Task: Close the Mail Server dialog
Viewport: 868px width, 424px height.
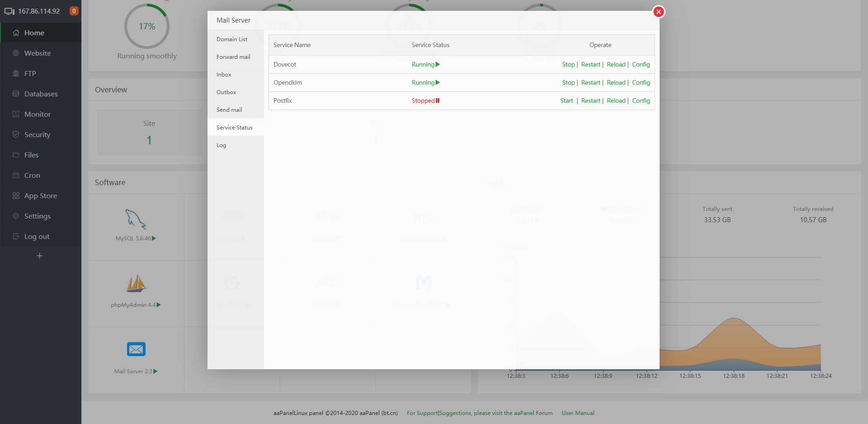Action: 659,12
